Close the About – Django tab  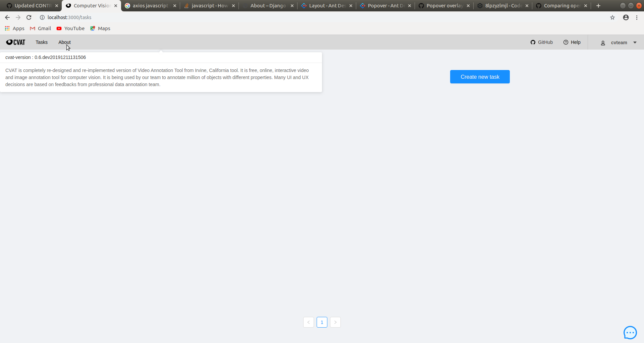(x=292, y=6)
